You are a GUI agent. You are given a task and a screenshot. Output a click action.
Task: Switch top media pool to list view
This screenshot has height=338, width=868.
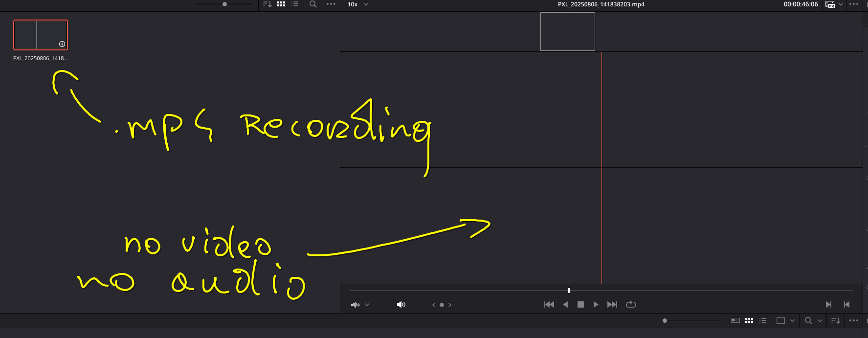click(295, 4)
